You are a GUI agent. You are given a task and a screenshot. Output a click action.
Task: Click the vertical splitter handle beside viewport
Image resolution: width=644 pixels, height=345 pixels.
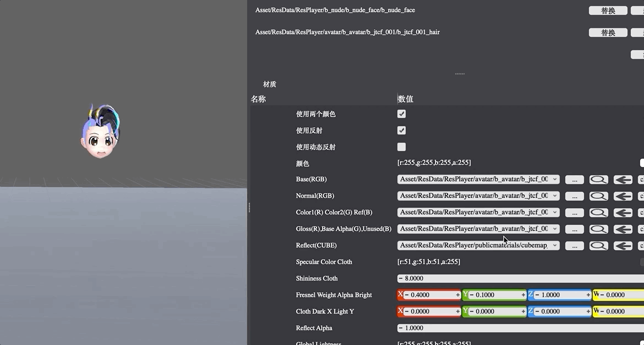(249, 208)
